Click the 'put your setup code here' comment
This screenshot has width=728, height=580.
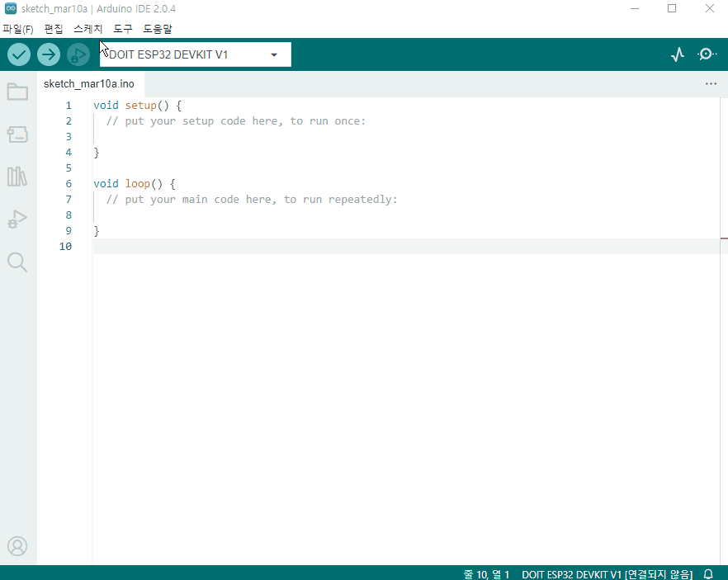236,121
